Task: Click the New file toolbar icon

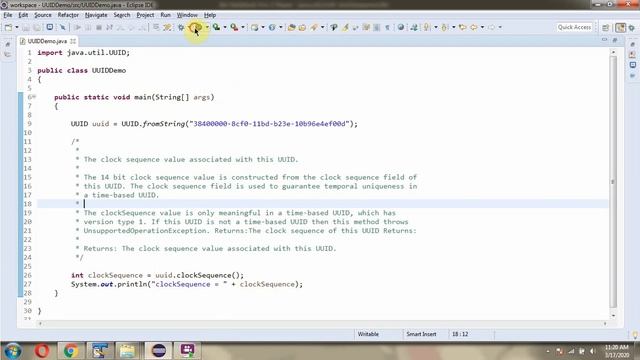Action: coord(9,27)
